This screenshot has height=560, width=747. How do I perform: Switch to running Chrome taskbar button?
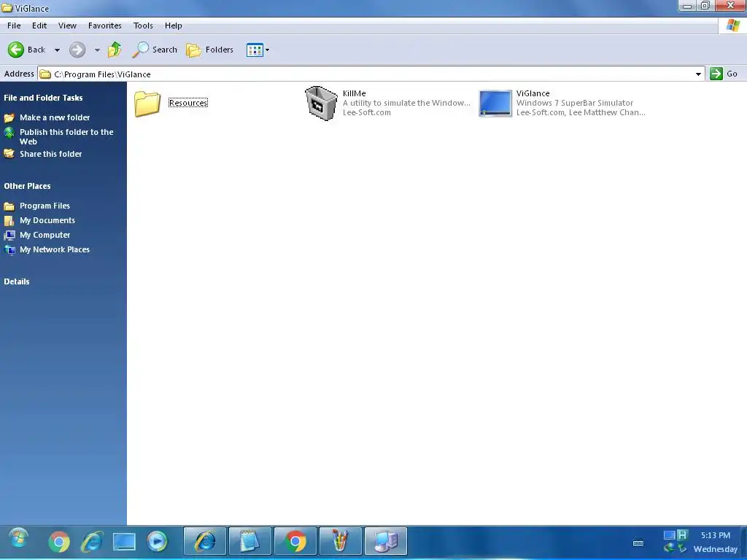click(x=295, y=541)
